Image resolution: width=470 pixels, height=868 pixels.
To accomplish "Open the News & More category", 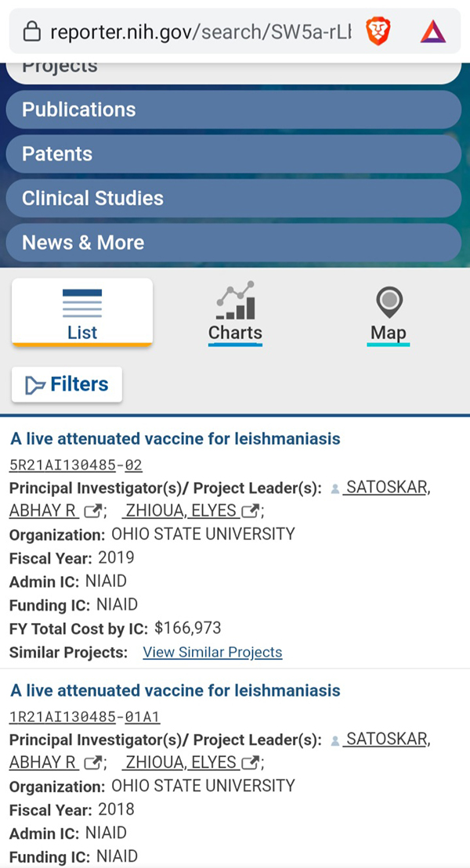I will [233, 243].
